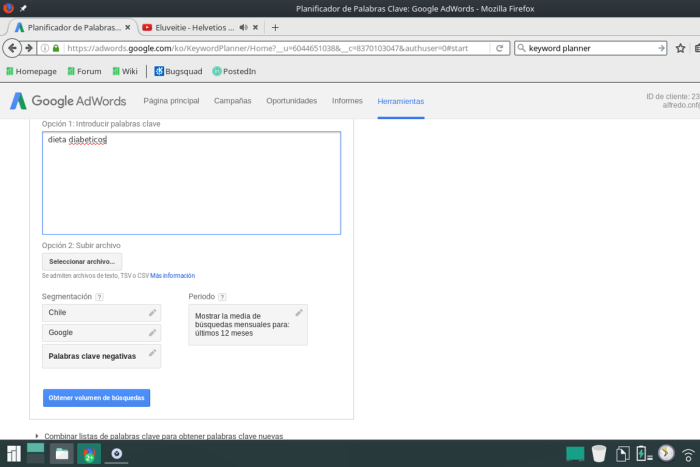This screenshot has width=700, height=467.
Task: Mute the Eluveitie tab audio icon
Action: pos(243,28)
